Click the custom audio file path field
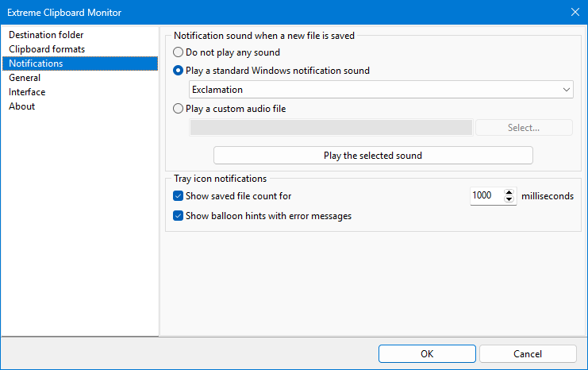This screenshot has height=370, width=588. [x=331, y=128]
